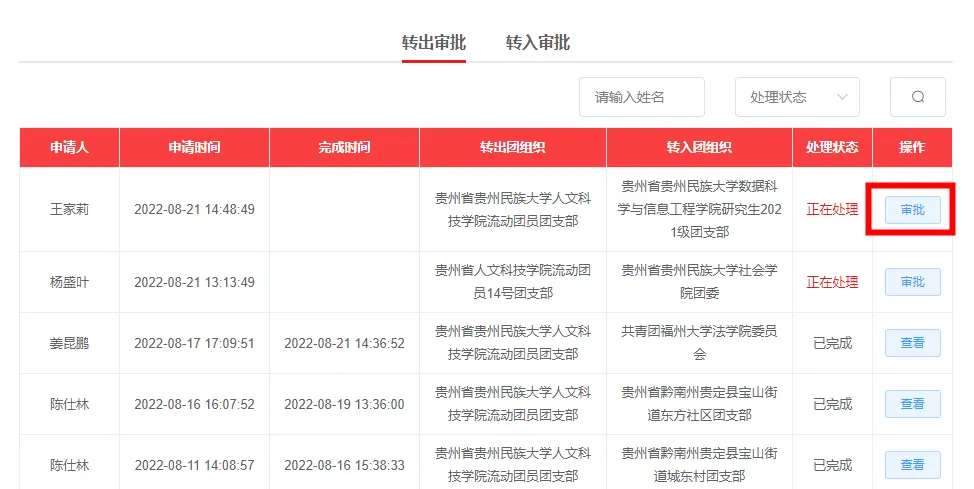Click completion time 2022-08-16 15:38:33
This screenshot has width=974, height=489.
(344, 465)
